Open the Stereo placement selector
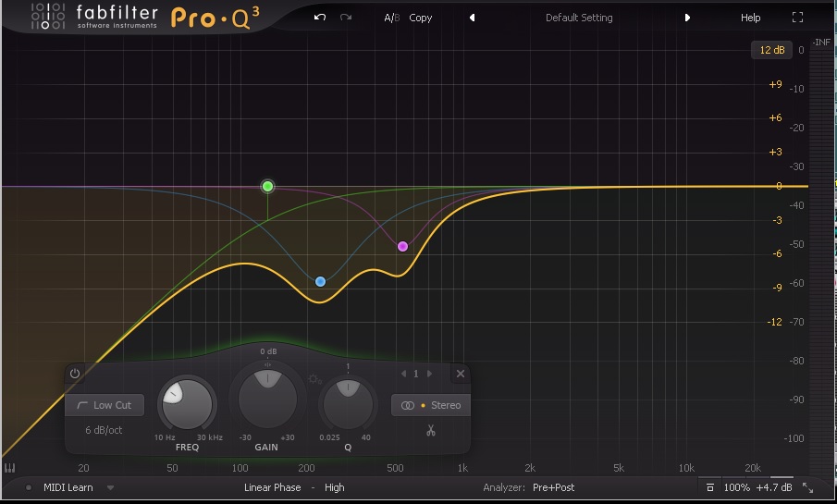837x504 pixels. pos(431,405)
